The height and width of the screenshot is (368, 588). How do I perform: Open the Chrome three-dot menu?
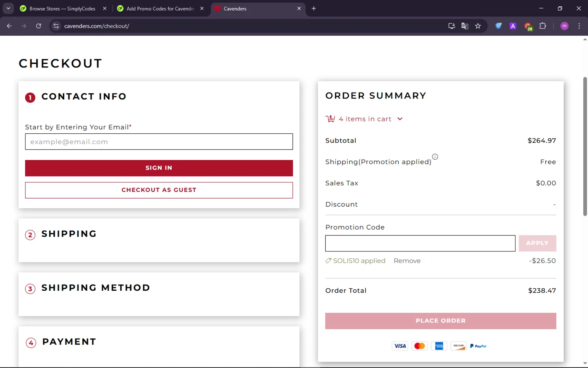pyautogui.click(x=579, y=26)
